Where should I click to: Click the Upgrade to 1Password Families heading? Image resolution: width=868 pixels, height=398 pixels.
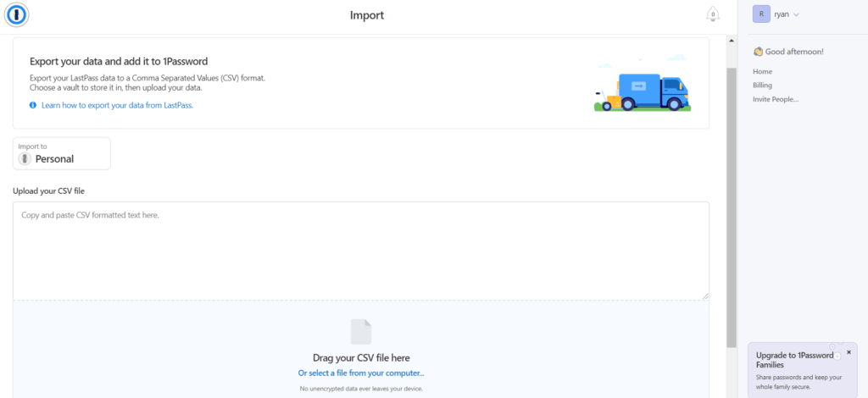click(x=795, y=361)
